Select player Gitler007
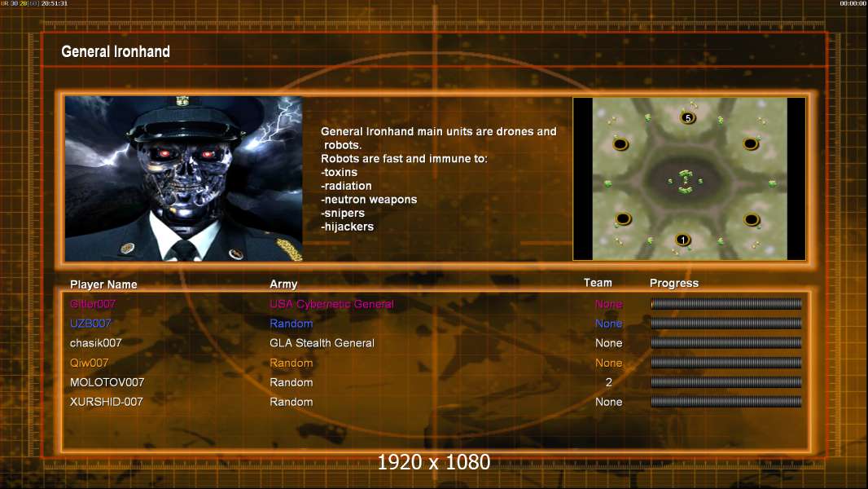Screen dimensions: 868x489 [93, 303]
